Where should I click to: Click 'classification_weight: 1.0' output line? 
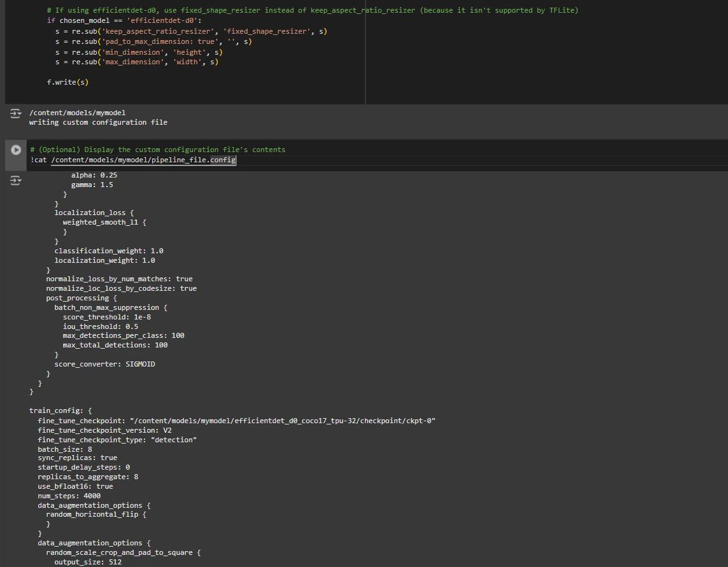tap(109, 251)
